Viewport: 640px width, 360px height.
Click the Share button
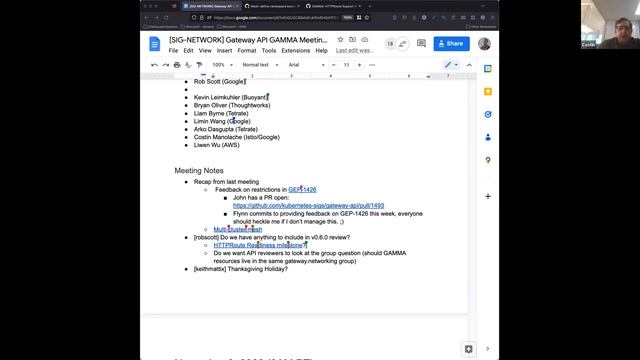451,44
